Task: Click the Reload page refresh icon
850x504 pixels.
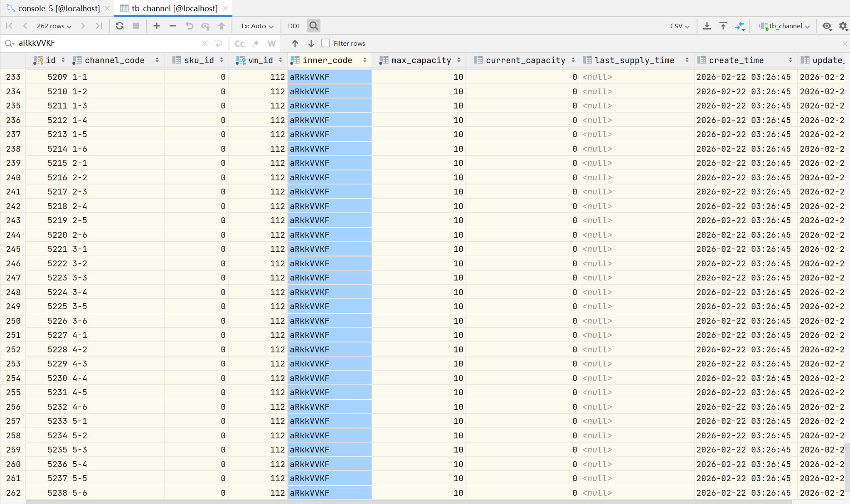Action: click(x=120, y=26)
